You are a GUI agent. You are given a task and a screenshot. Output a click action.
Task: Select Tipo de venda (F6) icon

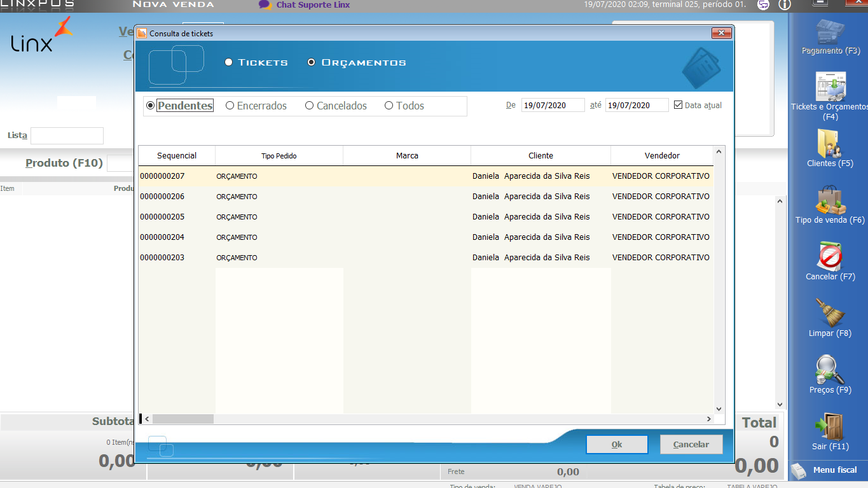pyautogui.click(x=830, y=200)
